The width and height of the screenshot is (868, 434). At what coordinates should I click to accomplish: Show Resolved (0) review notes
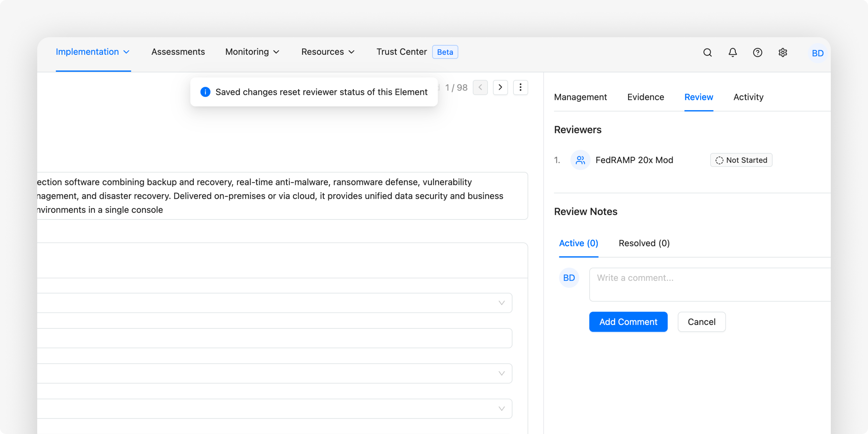(x=644, y=243)
